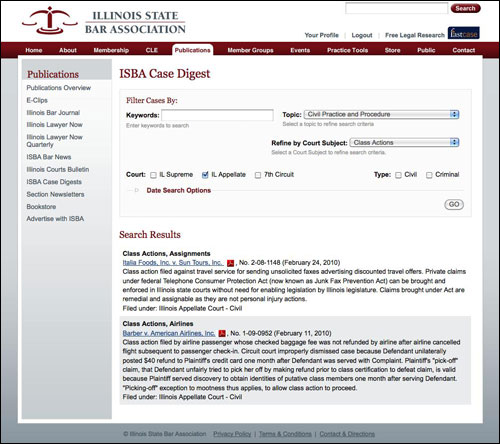Image resolution: width=500 pixels, height=444 pixels.
Task: Open PDF icon for Italia Foods case
Action: [230, 263]
